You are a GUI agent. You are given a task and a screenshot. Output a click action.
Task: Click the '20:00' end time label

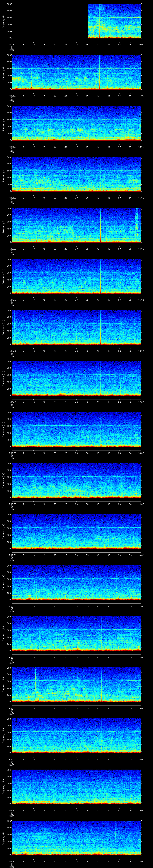coord(141,555)
